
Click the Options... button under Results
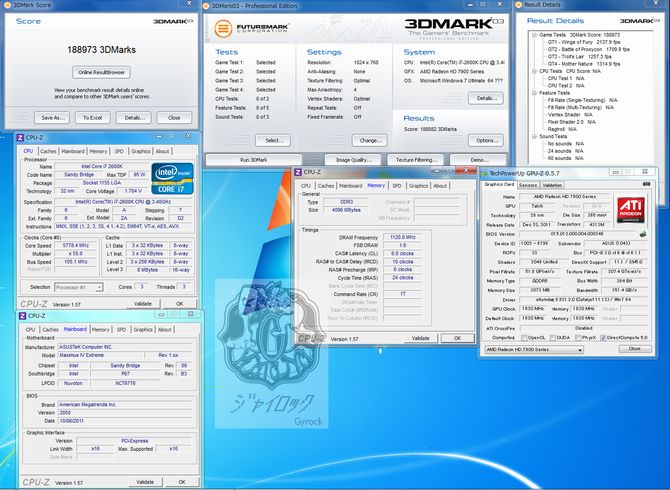tap(486, 140)
